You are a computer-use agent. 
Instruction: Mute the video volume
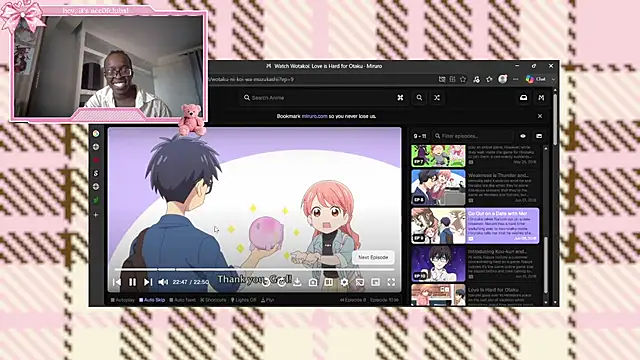(x=163, y=282)
